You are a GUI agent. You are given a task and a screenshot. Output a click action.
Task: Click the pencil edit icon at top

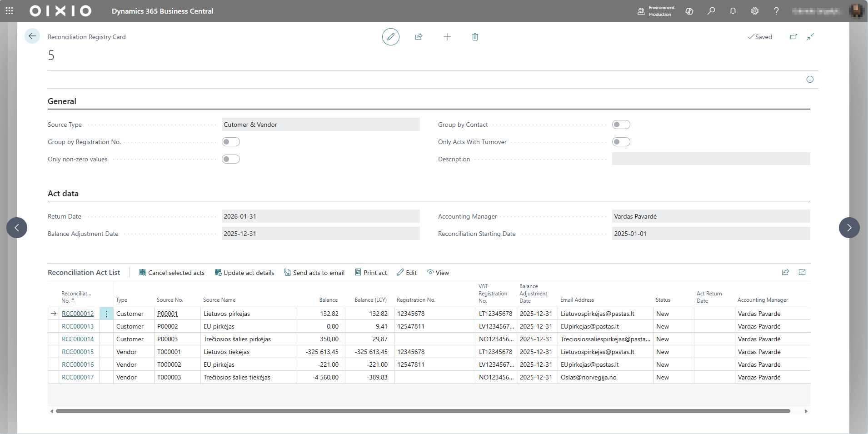tap(390, 37)
